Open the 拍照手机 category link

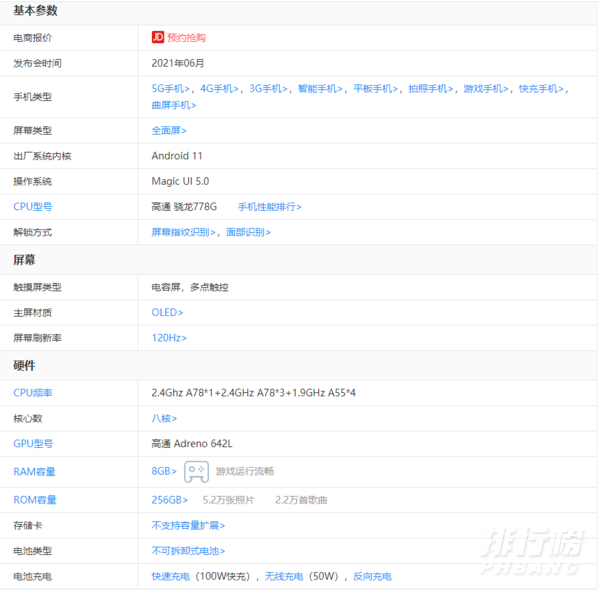point(431,89)
